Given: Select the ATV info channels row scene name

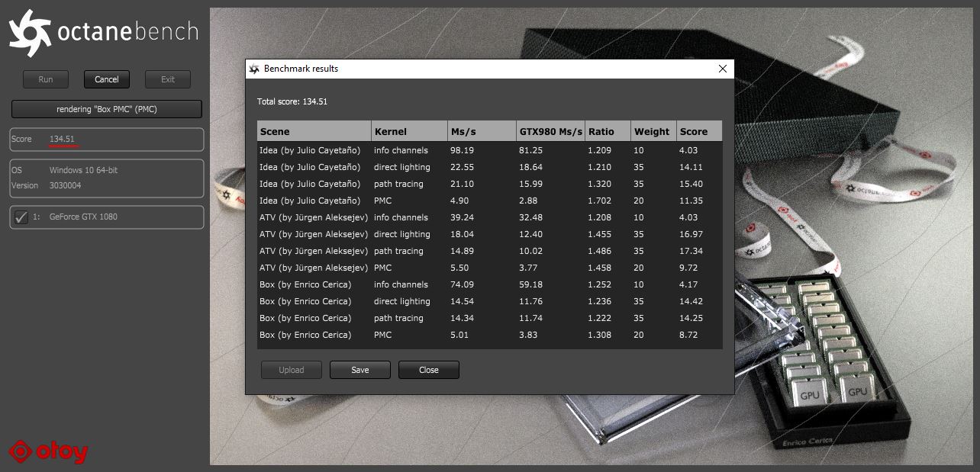Looking at the screenshot, I should (314, 217).
